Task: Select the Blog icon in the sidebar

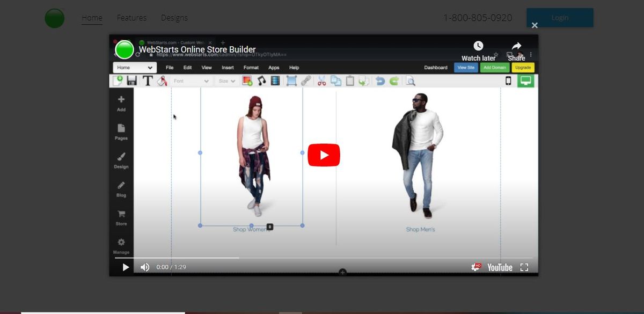Action: 121,188
